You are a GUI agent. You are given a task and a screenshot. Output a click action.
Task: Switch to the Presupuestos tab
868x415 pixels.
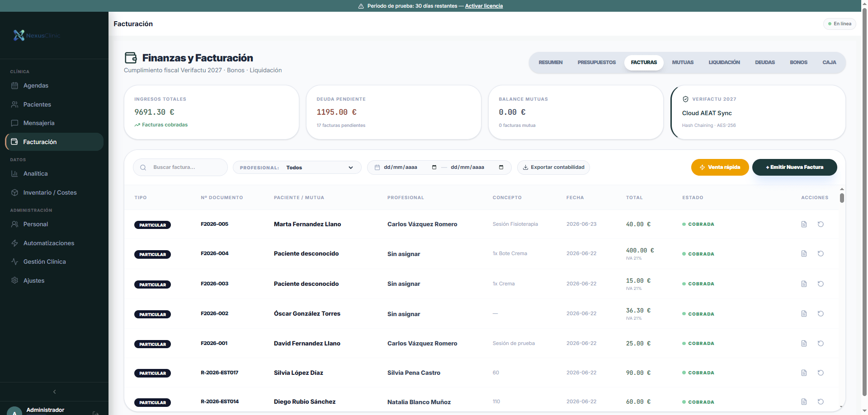[x=596, y=62]
